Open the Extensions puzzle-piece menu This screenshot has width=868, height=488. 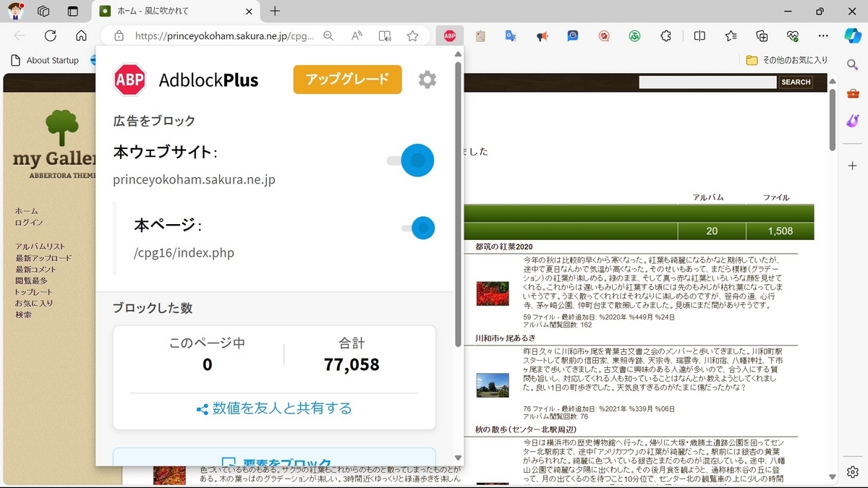[666, 35]
